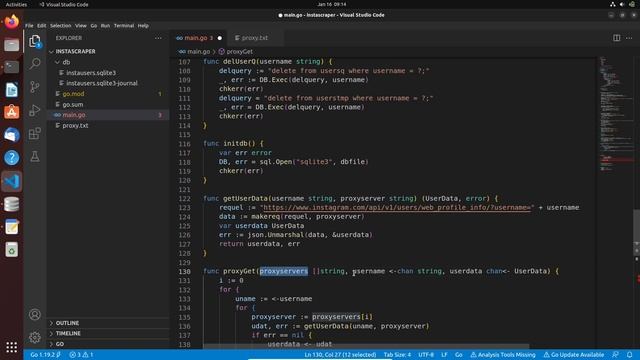Screen dimensions: 640x360
Task: Click the split editor right icon
Action: point(616,38)
